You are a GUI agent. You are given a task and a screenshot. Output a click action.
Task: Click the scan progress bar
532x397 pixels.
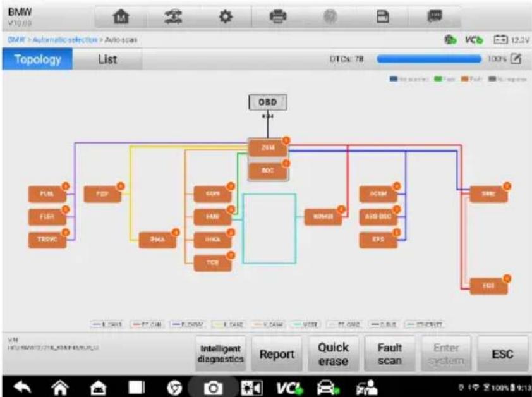coord(429,59)
